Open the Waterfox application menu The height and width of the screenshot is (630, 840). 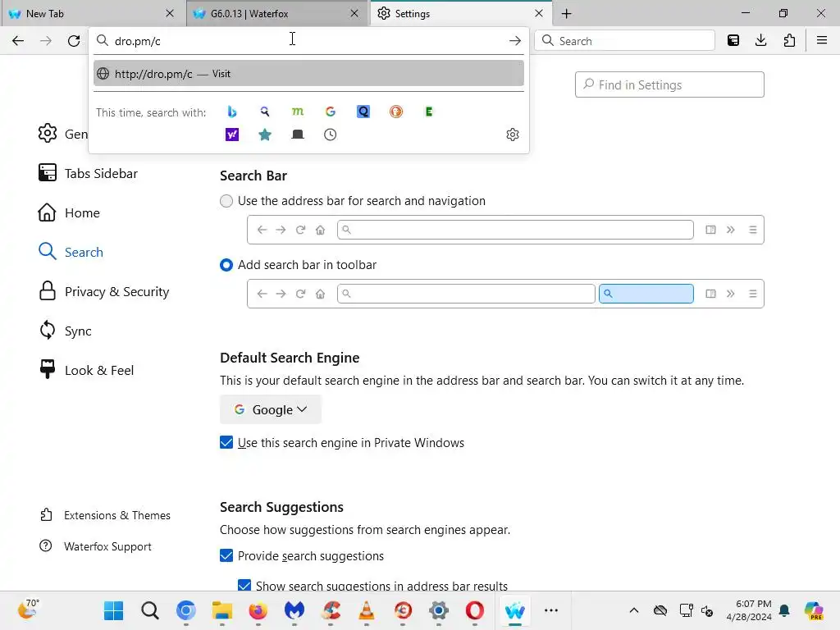click(x=822, y=41)
